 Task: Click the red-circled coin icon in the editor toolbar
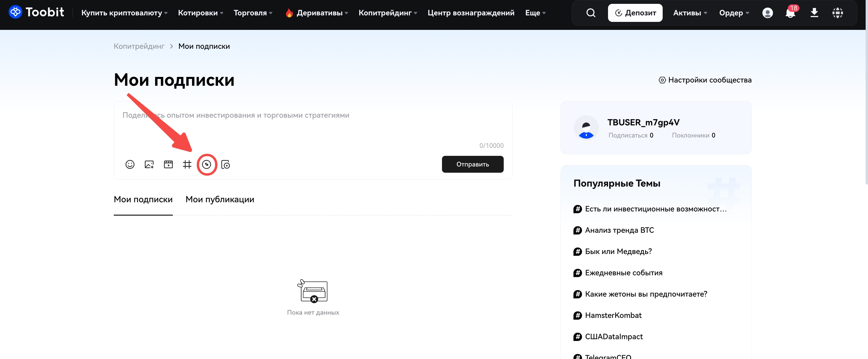206,164
